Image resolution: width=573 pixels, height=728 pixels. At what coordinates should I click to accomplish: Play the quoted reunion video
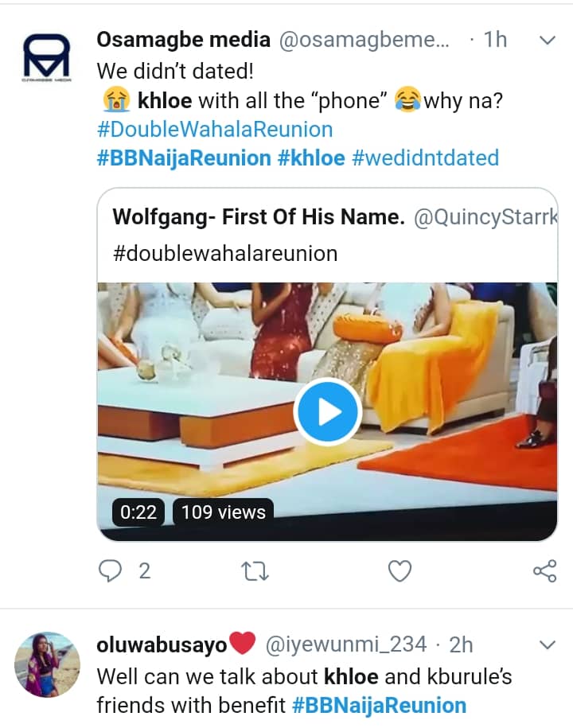click(x=327, y=412)
